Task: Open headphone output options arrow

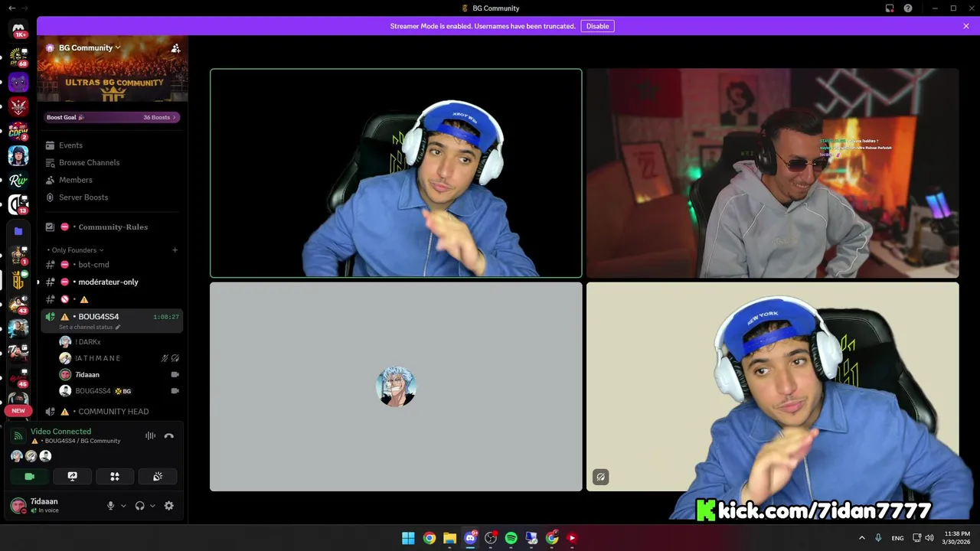Action: [152, 506]
